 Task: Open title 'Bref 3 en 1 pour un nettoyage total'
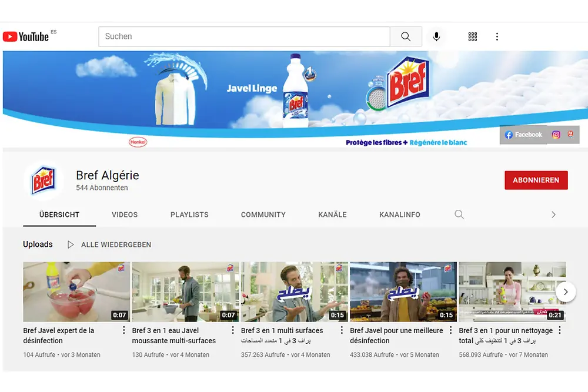[506, 336]
